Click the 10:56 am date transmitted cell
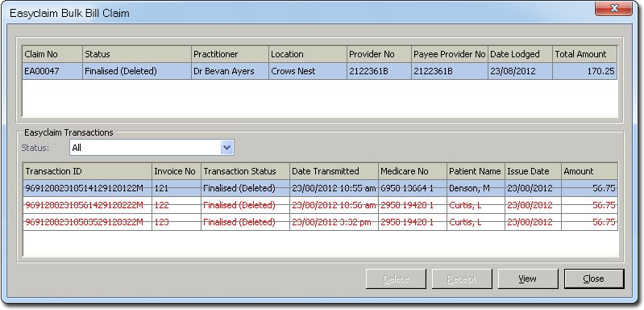Viewport: 644px width, 310px height. pyautogui.click(x=334, y=205)
